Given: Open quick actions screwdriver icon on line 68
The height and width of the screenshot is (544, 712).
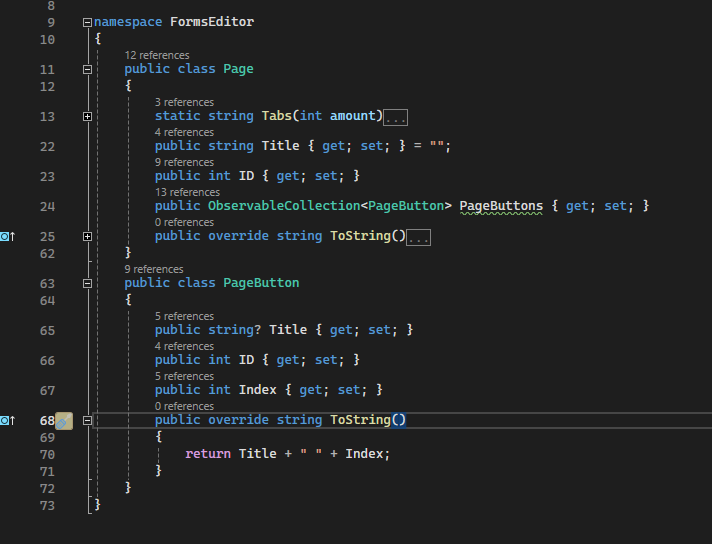Looking at the screenshot, I should [x=64, y=421].
